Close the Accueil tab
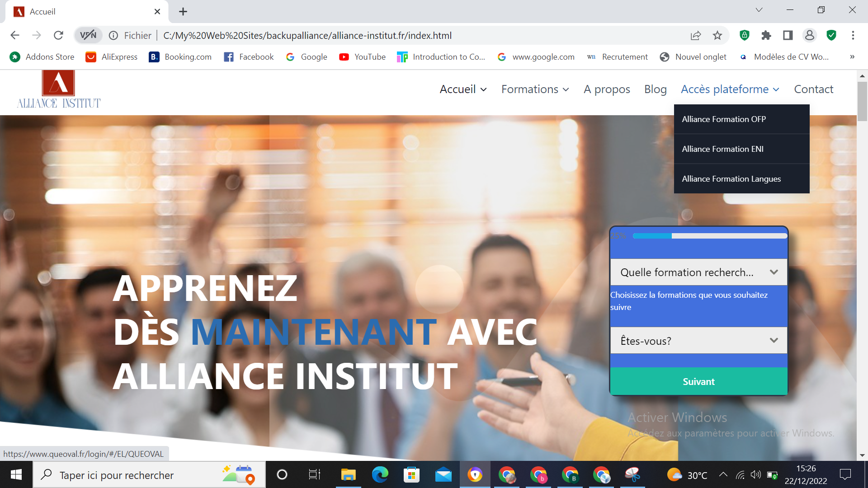868x488 pixels. 157,12
